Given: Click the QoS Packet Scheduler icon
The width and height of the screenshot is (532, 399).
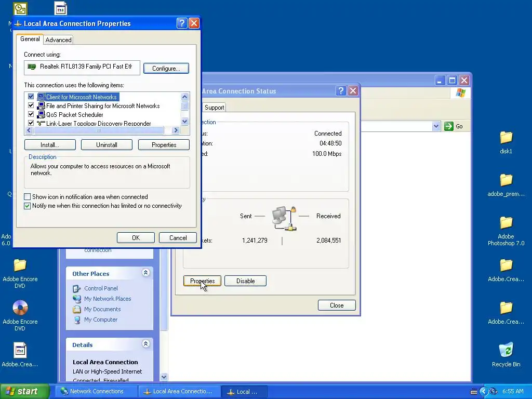Looking at the screenshot, I should tap(41, 114).
